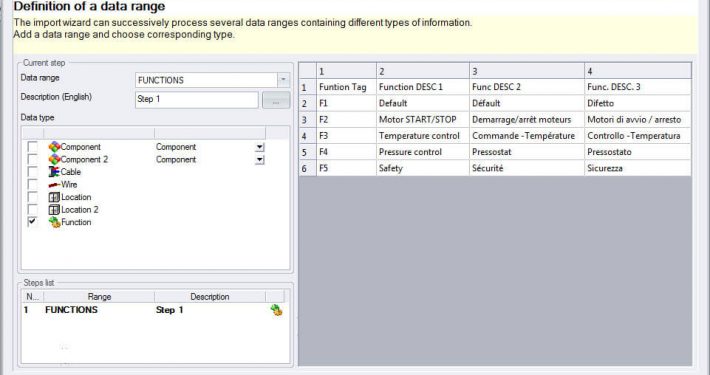The width and height of the screenshot is (710, 375).
Task: Click the Sicurezza cell
Action: 638,168
